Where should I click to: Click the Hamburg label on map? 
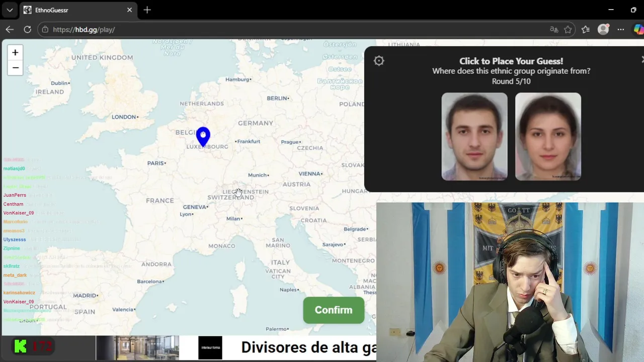click(x=237, y=79)
